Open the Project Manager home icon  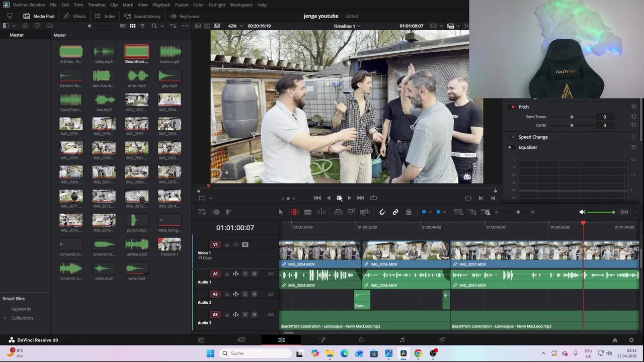click(615, 340)
